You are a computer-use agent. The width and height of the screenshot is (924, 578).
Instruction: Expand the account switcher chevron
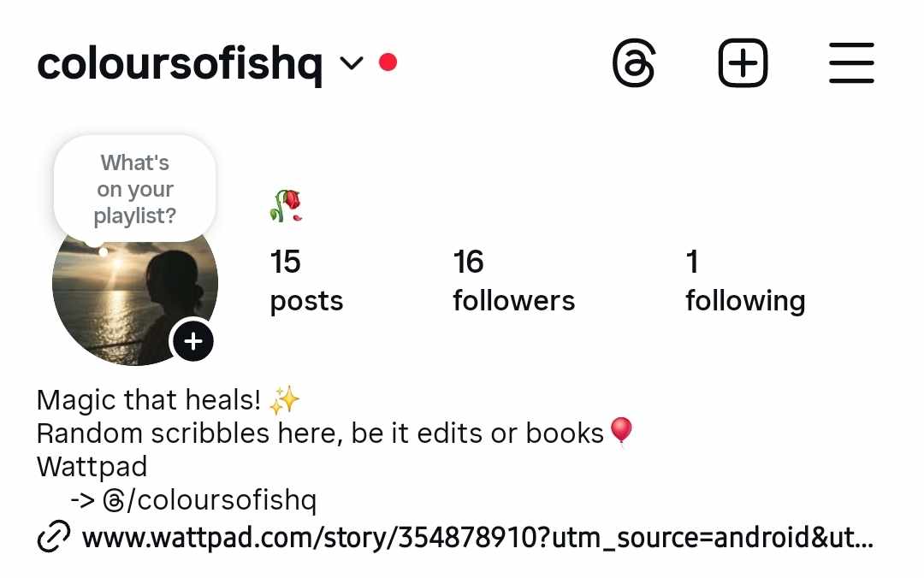click(x=352, y=63)
